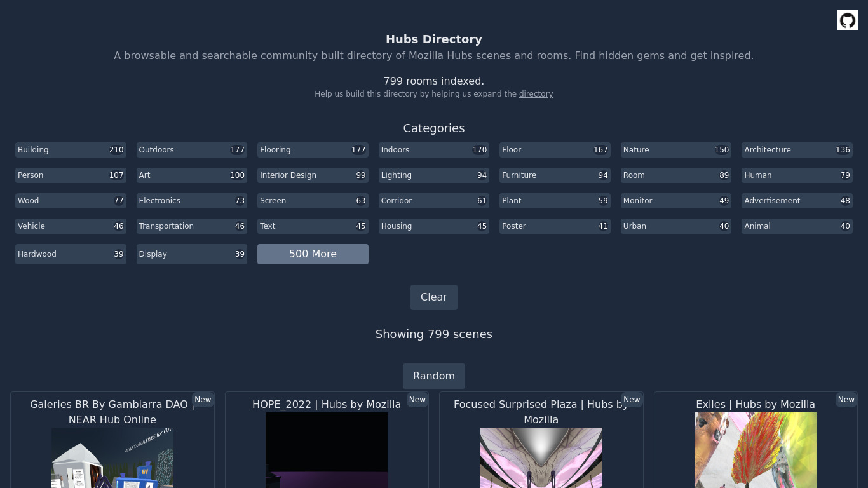Click the Focused Surprised Plaza thumbnail
Image resolution: width=868 pixels, height=488 pixels.
pyautogui.click(x=541, y=457)
